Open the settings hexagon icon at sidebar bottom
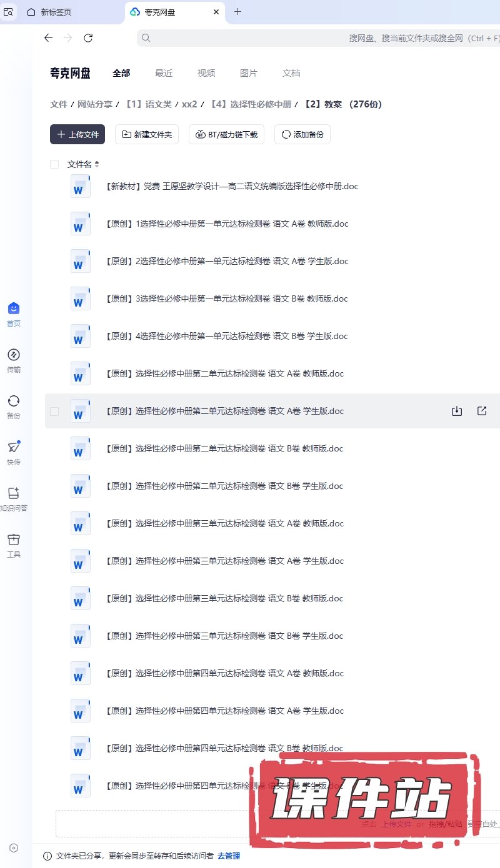Screen dimensions: 500x868 click(x=14, y=847)
